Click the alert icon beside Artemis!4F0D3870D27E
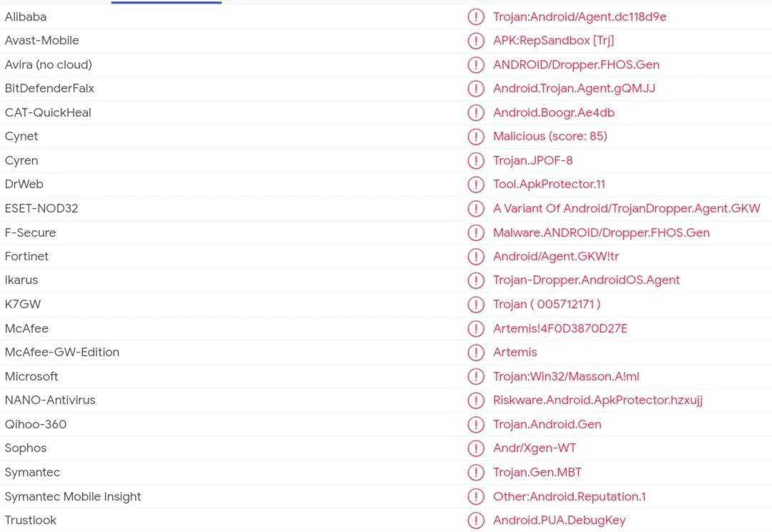The width and height of the screenshot is (772, 532). pyautogui.click(x=476, y=328)
